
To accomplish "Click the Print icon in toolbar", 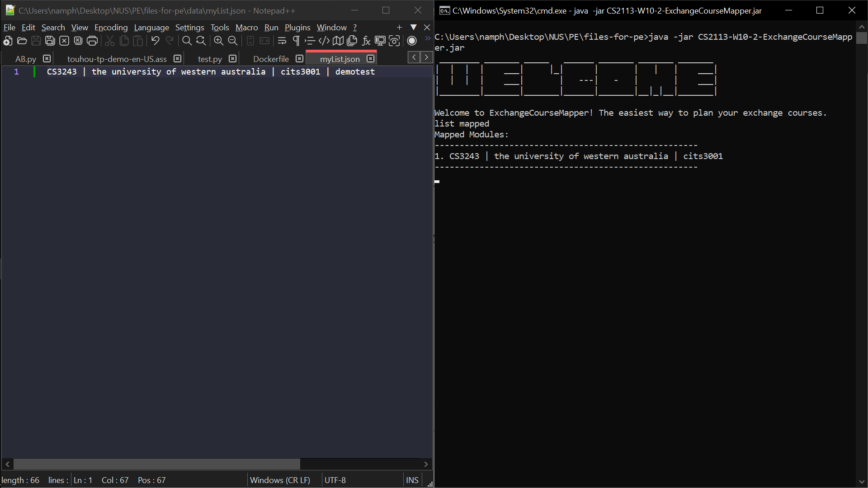I will pos(92,41).
